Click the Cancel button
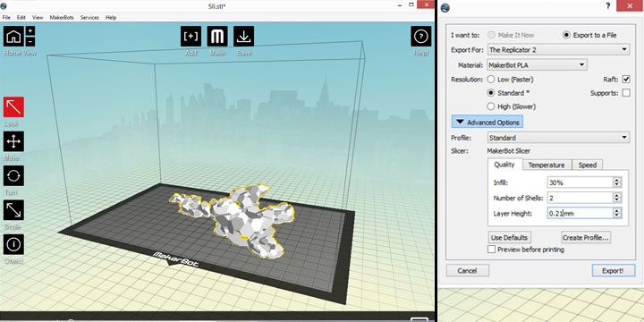The width and height of the screenshot is (644, 322). click(x=468, y=271)
